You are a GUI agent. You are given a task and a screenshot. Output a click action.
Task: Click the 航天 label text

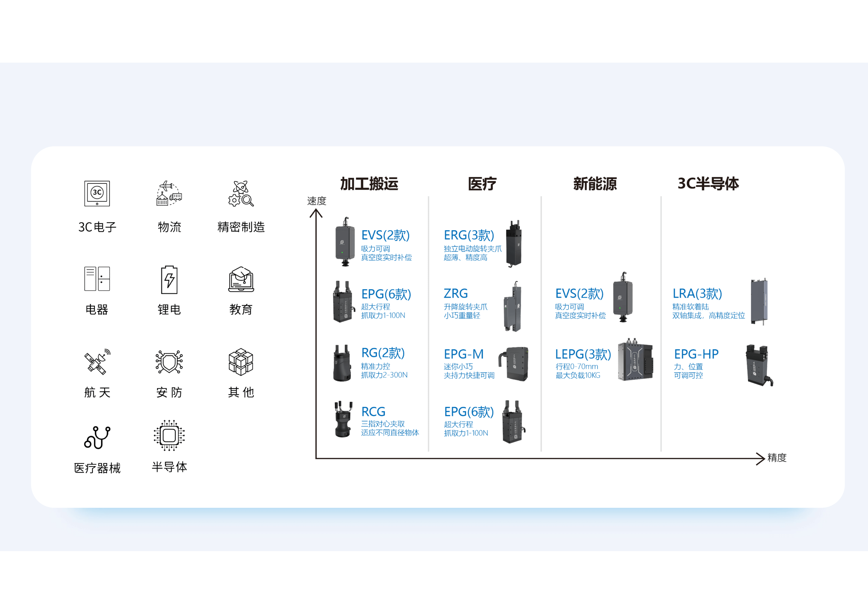tap(97, 393)
